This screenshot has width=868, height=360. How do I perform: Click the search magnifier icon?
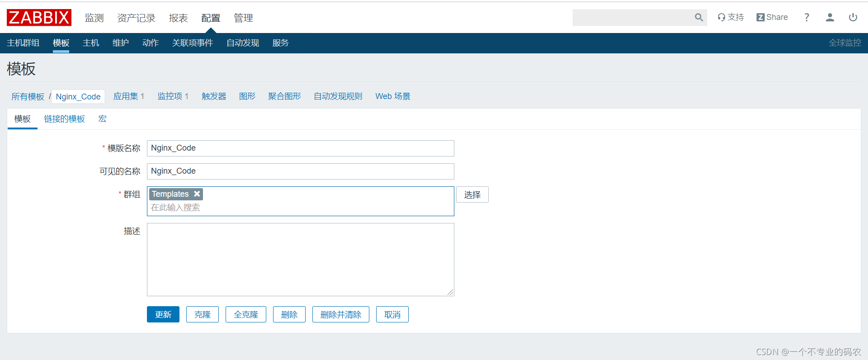pyautogui.click(x=699, y=17)
